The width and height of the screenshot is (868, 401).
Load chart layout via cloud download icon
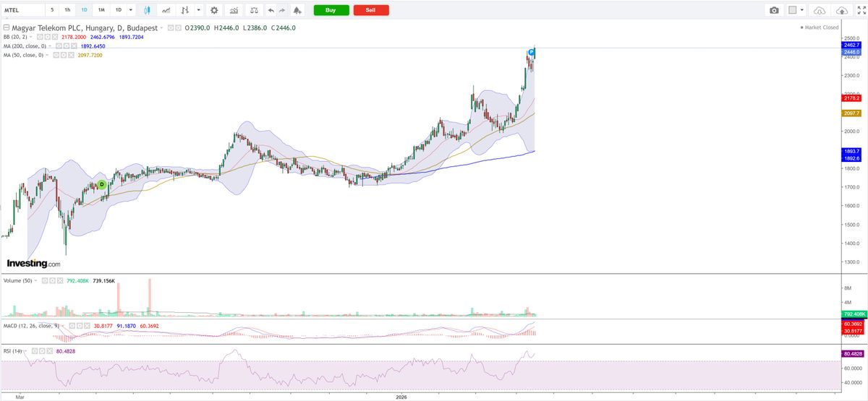click(820, 10)
